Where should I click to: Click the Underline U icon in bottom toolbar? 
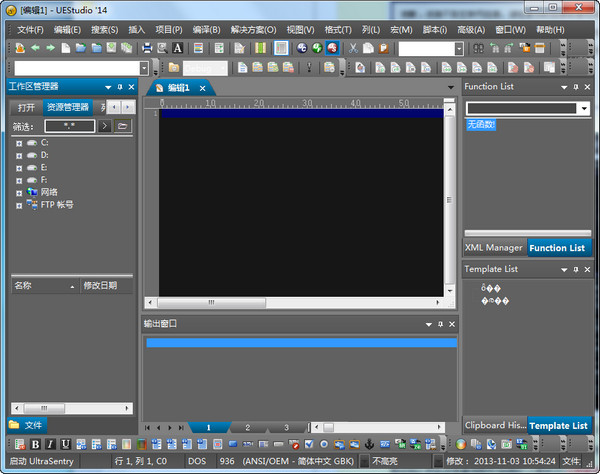coord(66,444)
